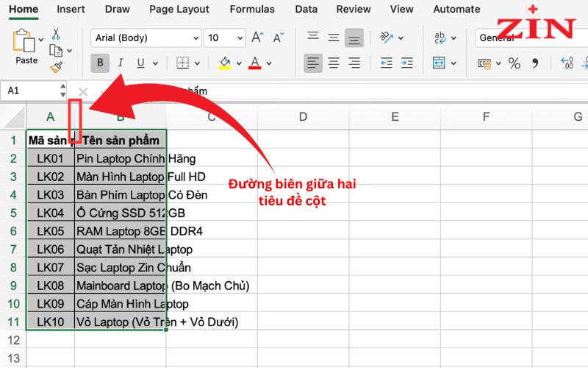Image resolution: width=588 pixels, height=368 pixels.
Task: Click Name Box stepper arrows
Action: [62, 91]
